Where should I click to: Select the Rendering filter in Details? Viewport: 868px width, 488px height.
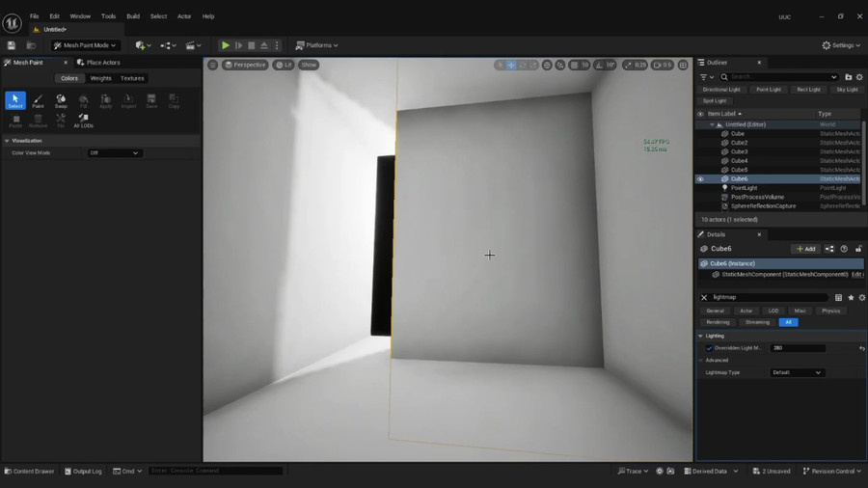(718, 322)
